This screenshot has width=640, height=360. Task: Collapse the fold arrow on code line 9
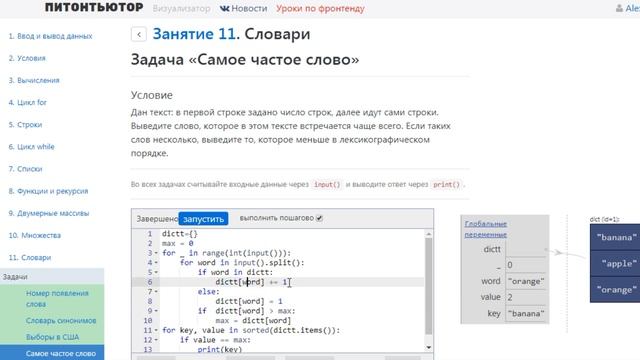click(x=156, y=311)
